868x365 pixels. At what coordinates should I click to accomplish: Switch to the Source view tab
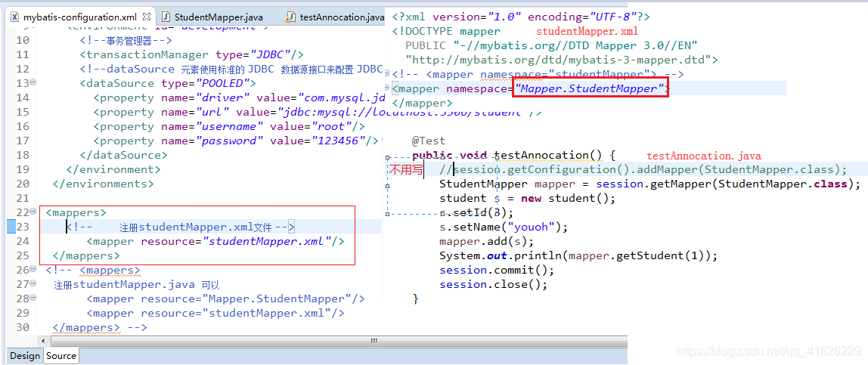pyautogui.click(x=61, y=356)
